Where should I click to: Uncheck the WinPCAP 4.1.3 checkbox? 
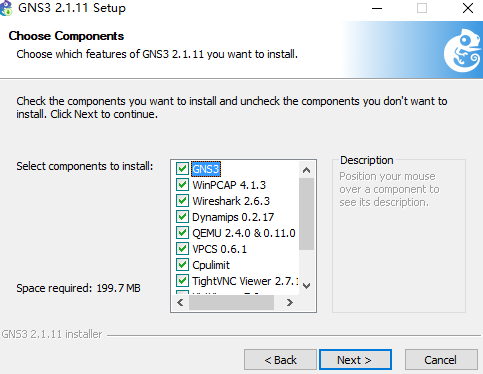pos(182,185)
